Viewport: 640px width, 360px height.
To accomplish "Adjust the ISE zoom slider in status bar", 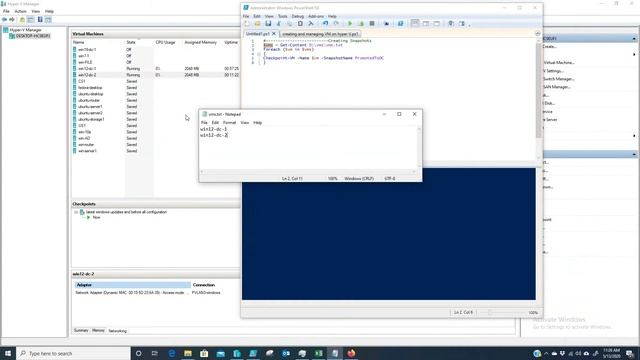I will [x=490, y=313].
